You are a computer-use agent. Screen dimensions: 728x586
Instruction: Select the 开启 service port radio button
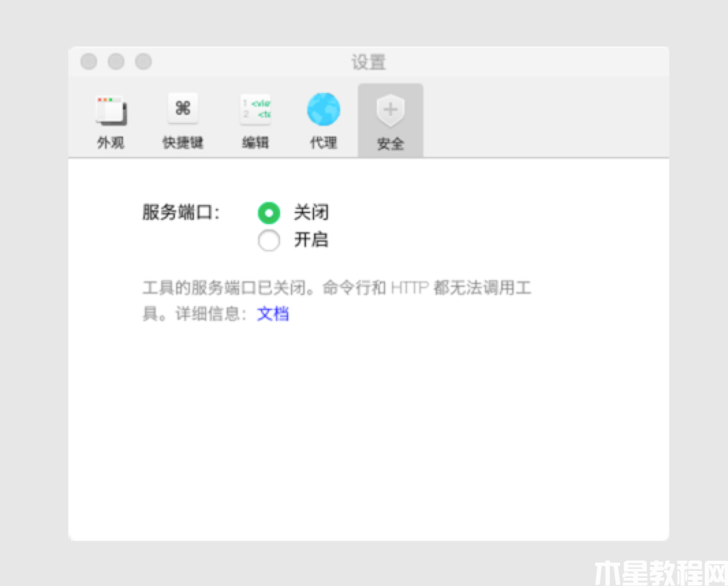pos(269,240)
